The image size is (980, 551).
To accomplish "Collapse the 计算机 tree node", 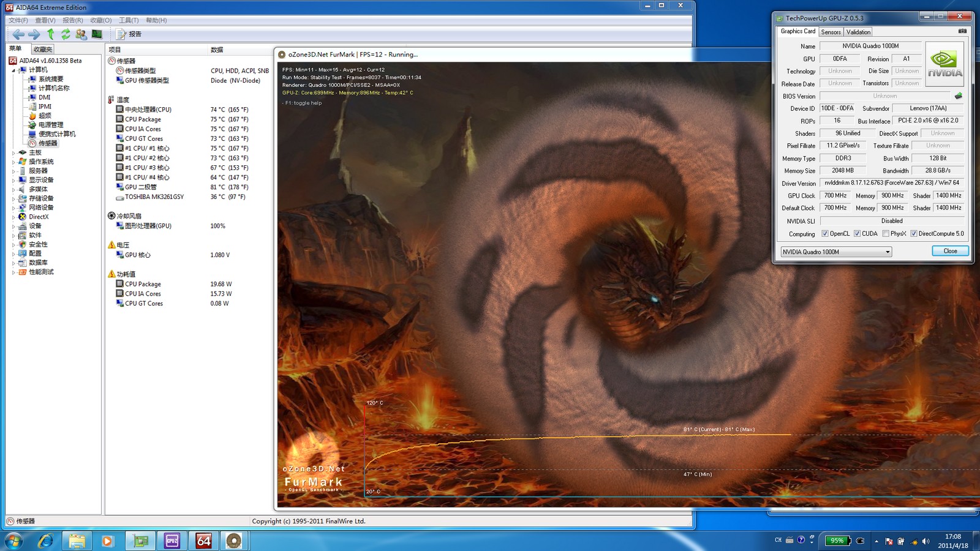I will coord(13,70).
